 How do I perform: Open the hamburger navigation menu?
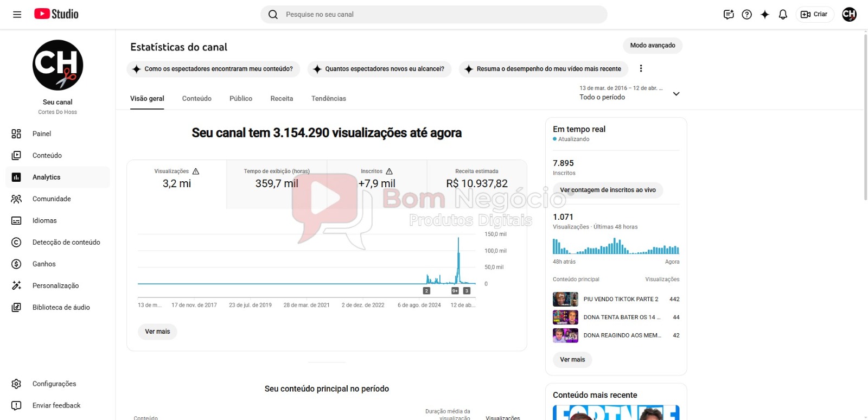tap(17, 15)
